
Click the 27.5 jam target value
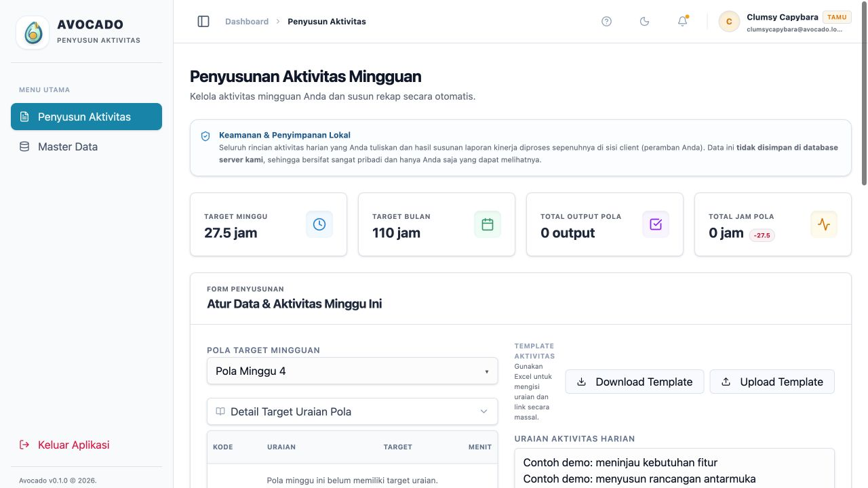click(x=231, y=233)
